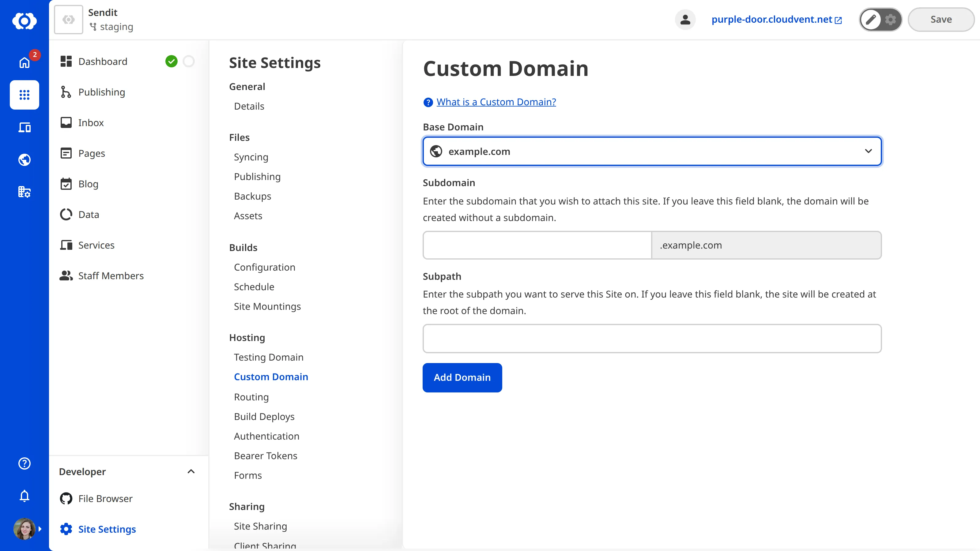This screenshot has height=551, width=980.
Task: Open the user avatar photo menu
Action: (x=24, y=529)
